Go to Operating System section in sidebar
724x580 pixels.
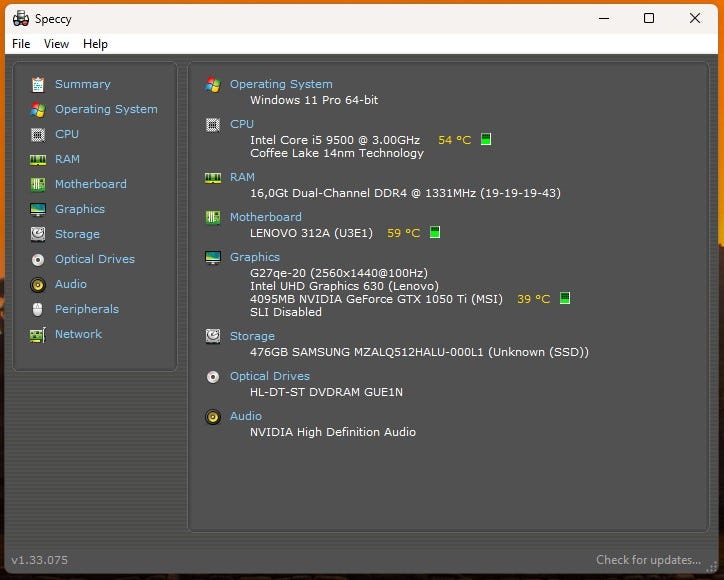coord(106,109)
